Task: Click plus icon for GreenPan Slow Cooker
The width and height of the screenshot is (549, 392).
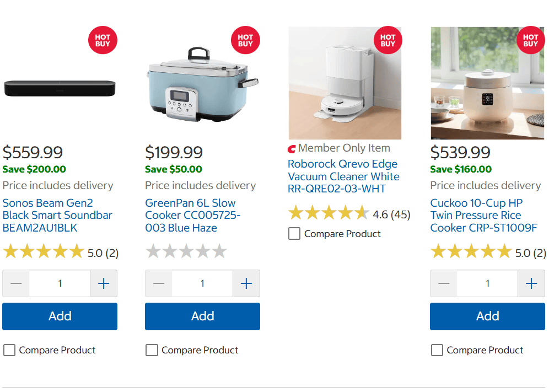Action: pos(246,283)
